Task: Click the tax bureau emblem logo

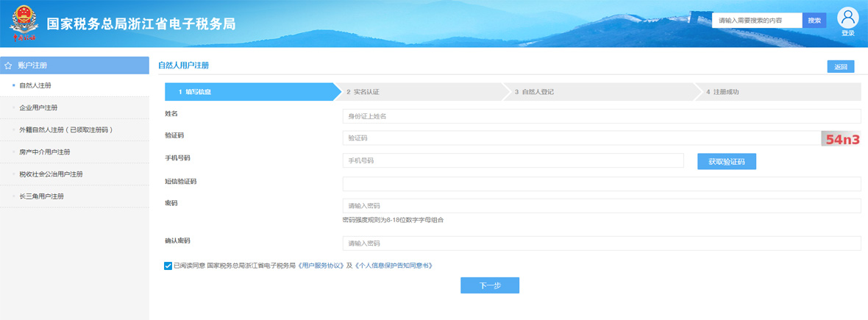Action: coord(24,24)
